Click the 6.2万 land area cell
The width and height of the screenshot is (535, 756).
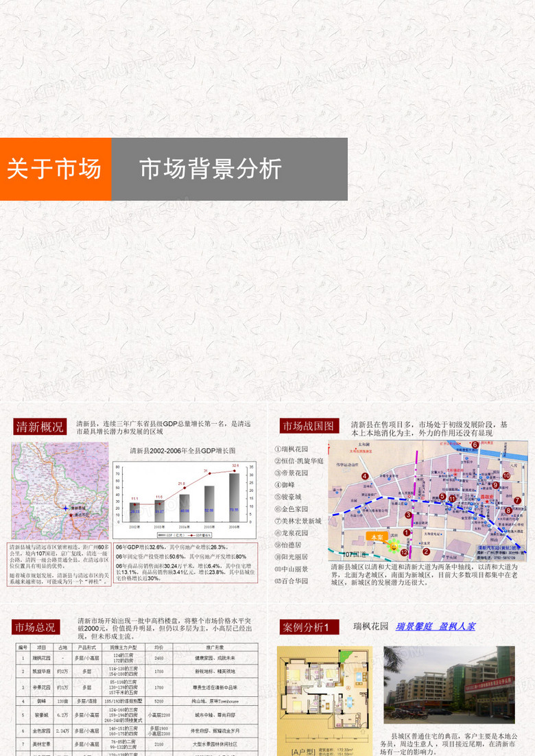click(62, 715)
